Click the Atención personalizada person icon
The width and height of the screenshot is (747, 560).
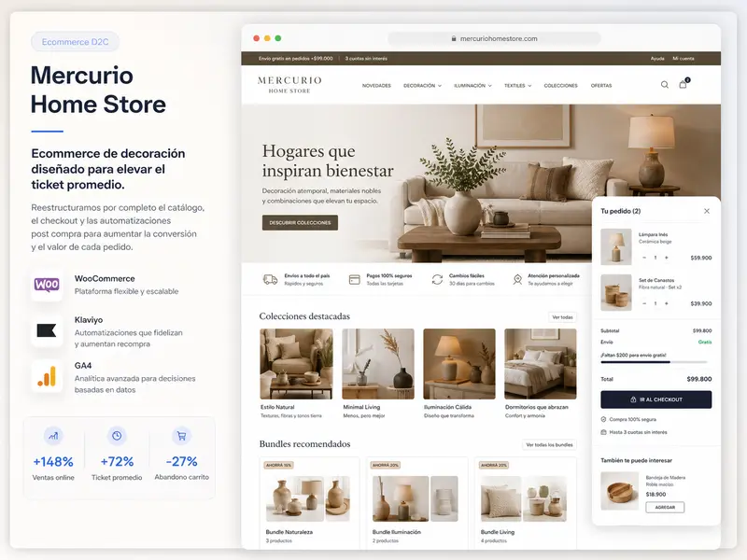tap(517, 279)
